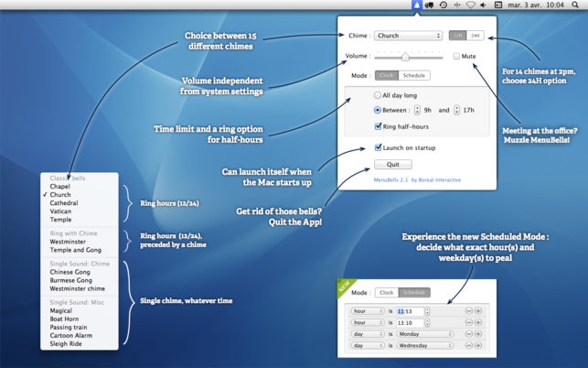Viewport: 588px width, 368px height.
Task: Open the Wednesday weekday dropdown
Action: coord(425,345)
